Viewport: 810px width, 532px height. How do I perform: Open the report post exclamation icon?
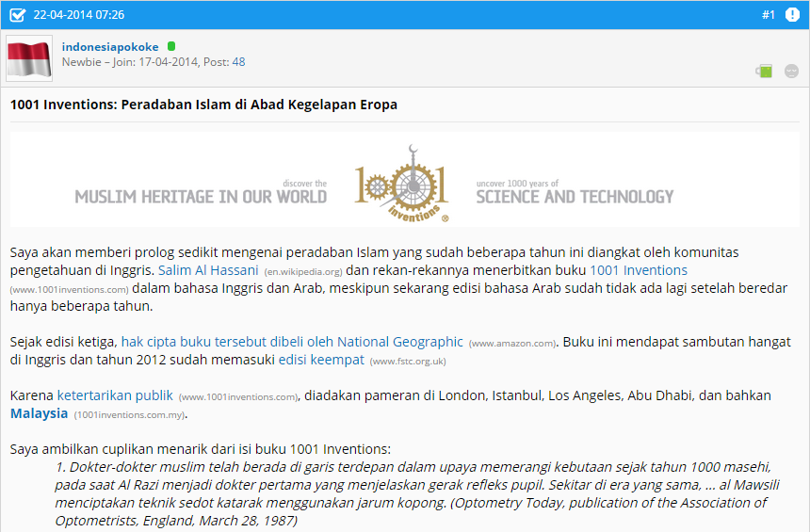pos(792,14)
